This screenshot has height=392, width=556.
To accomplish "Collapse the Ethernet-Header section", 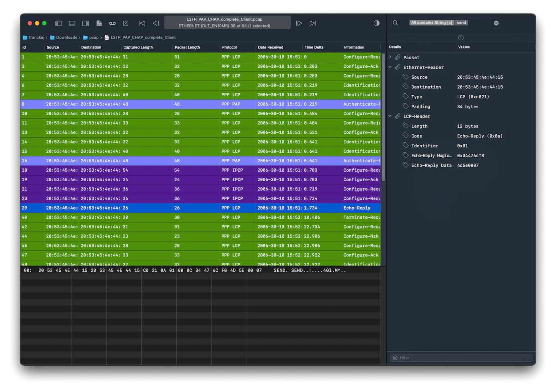I will click(x=390, y=67).
